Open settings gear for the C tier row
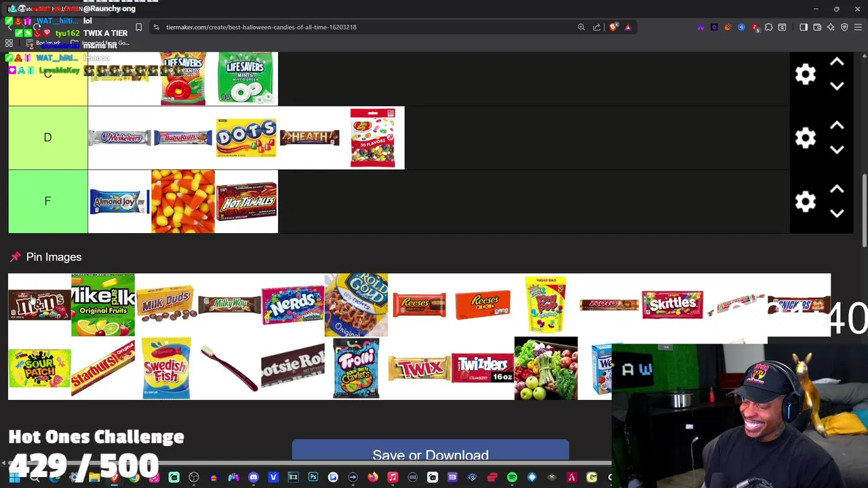Image resolution: width=868 pixels, height=488 pixels. 805,74
